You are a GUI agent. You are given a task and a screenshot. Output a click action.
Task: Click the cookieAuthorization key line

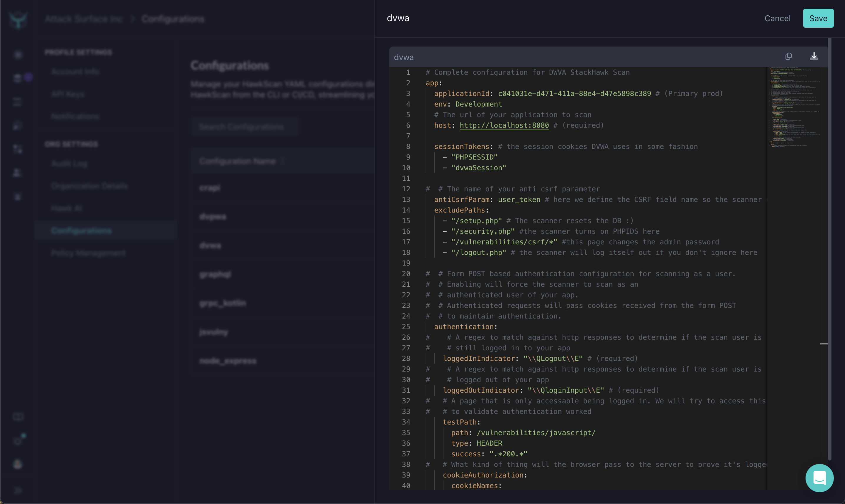pos(485,475)
